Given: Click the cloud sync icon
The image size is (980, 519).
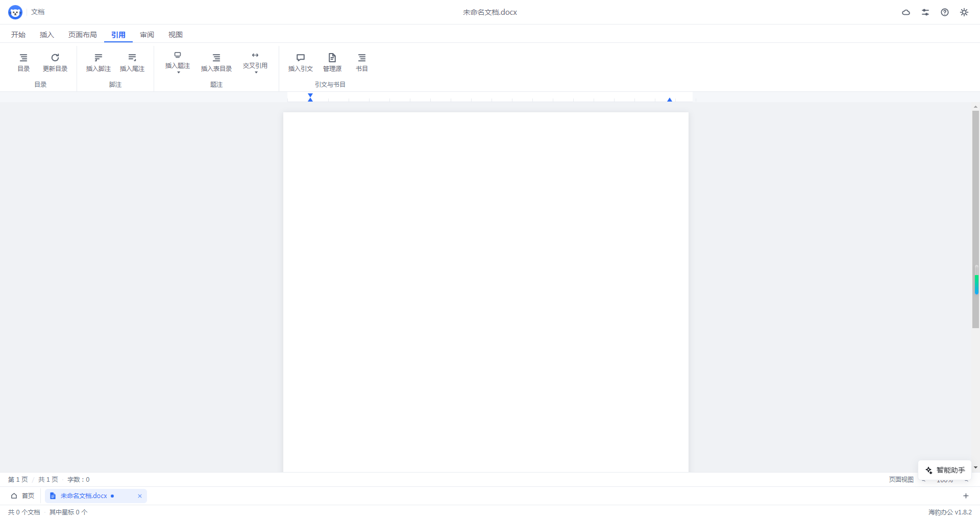Looking at the screenshot, I should (906, 12).
